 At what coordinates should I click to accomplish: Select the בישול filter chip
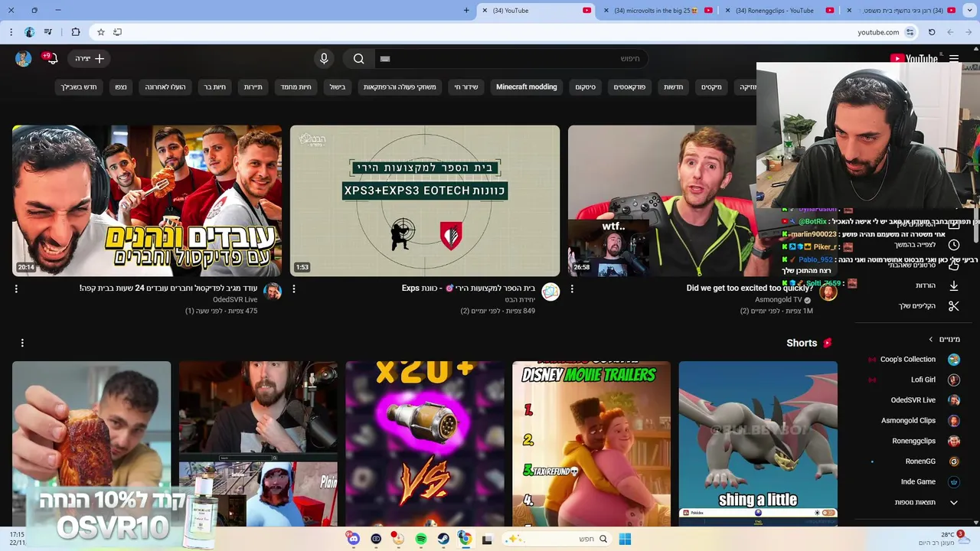click(338, 87)
